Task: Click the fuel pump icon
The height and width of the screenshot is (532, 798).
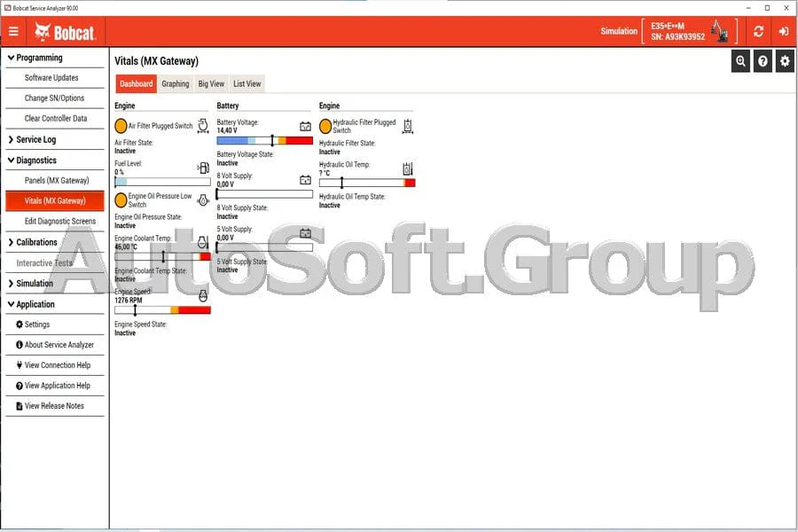Action: pyautogui.click(x=203, y=168)
